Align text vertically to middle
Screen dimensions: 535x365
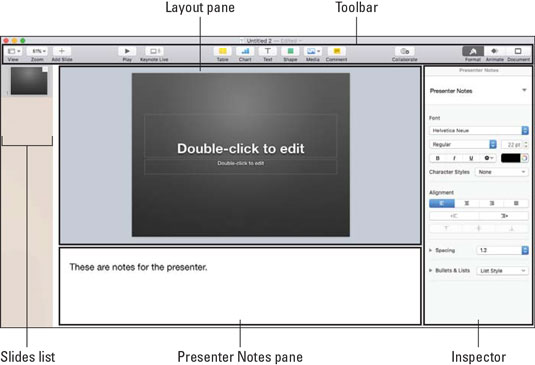coord(479,229)
